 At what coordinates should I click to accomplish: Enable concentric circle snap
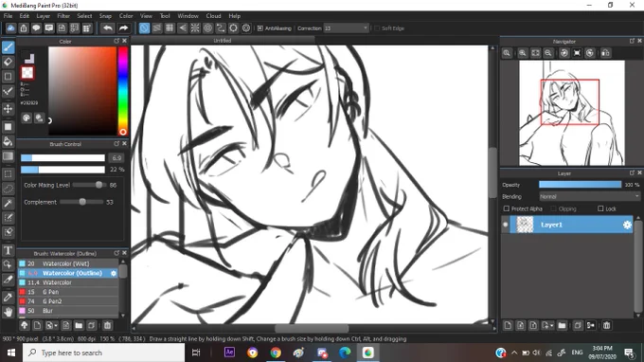click(x=207, y=28)
